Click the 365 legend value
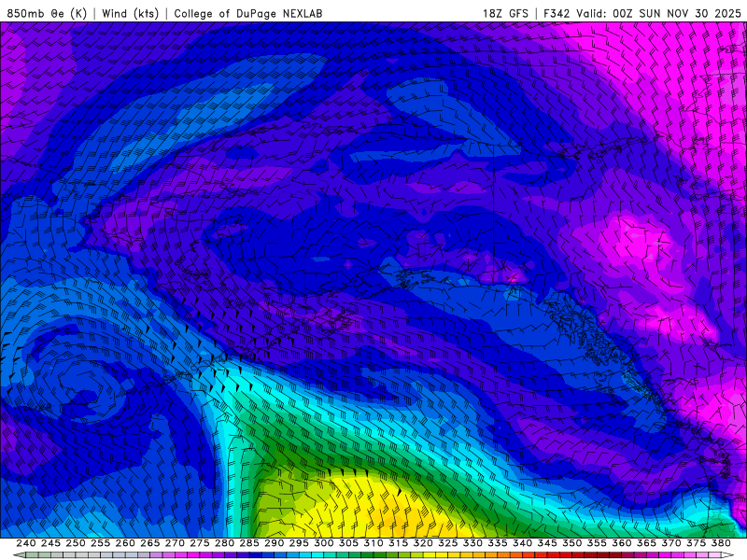 point(646,543)
